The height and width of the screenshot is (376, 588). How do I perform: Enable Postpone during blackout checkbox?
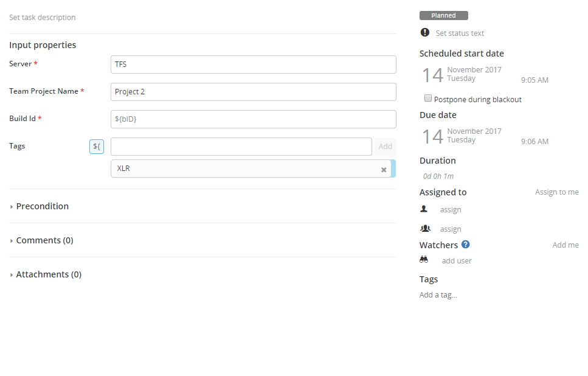tap(428, 99)
